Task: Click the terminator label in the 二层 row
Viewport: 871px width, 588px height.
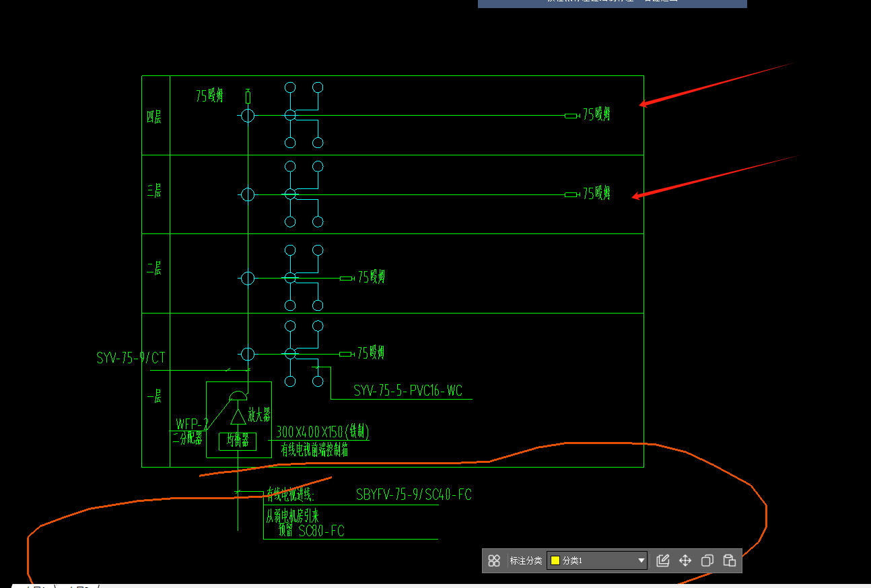Action: (372, 277)
